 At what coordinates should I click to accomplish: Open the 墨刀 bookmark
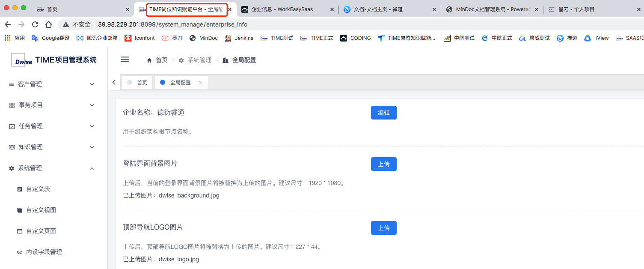click(x=172, y=38)
